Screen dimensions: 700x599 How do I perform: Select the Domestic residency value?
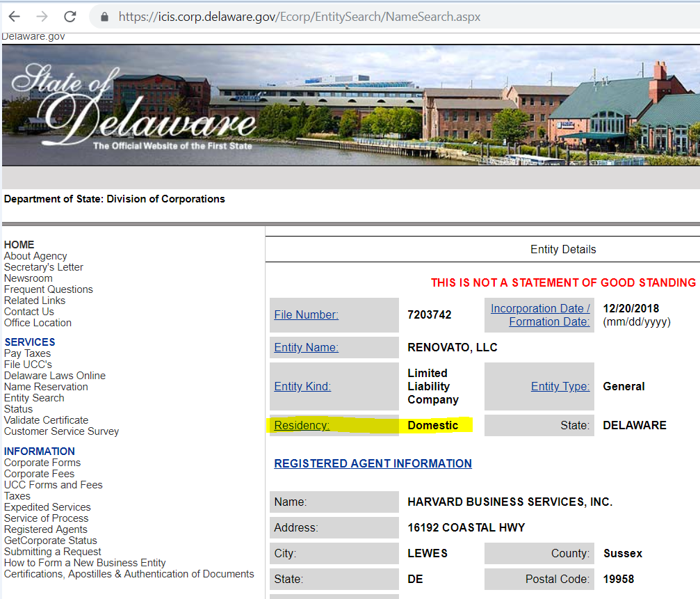(432, 425)
